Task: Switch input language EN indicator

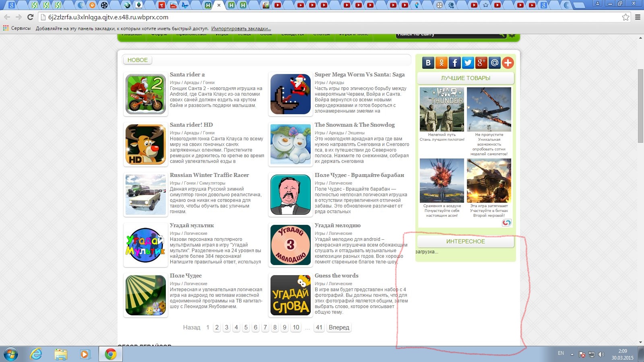Action: [x=561, y=353]
